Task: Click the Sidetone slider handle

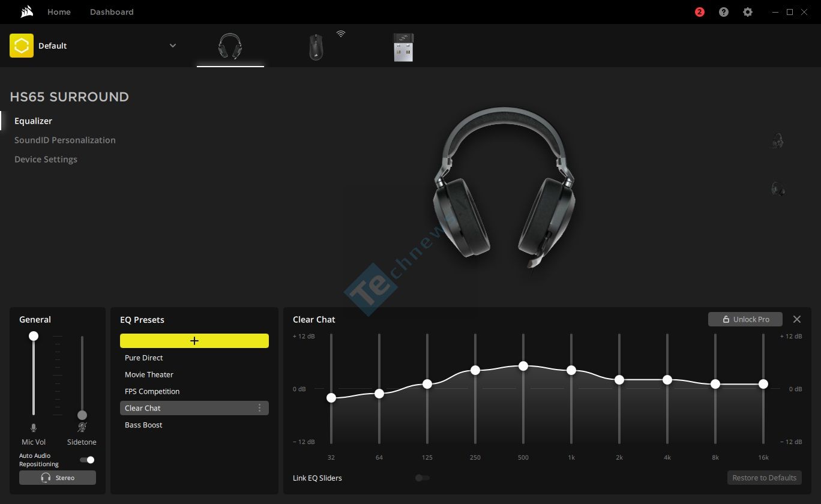Action: pyautogui.click(x=82, y=415)
